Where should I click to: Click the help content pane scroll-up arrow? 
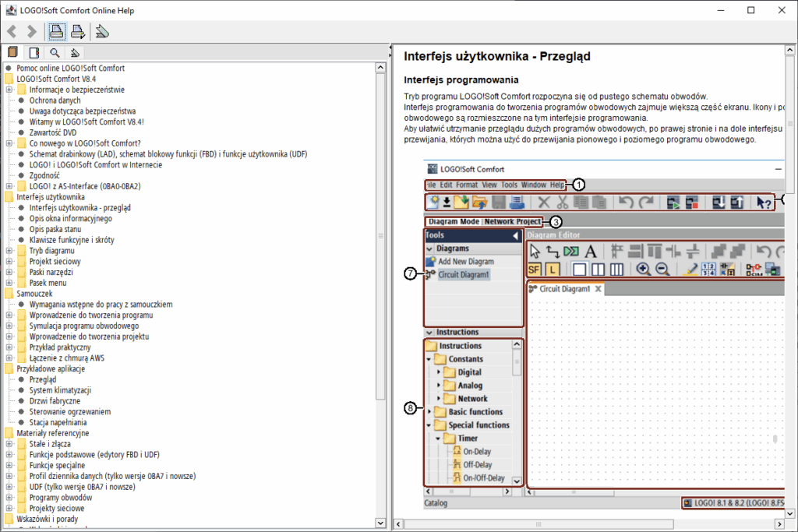click(789, 50)
